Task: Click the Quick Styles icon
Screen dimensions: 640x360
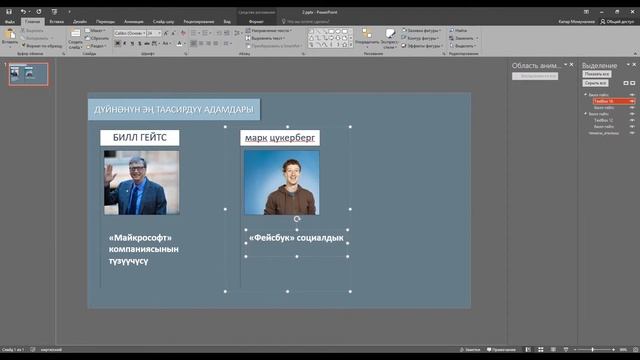Action: point(390,33)
